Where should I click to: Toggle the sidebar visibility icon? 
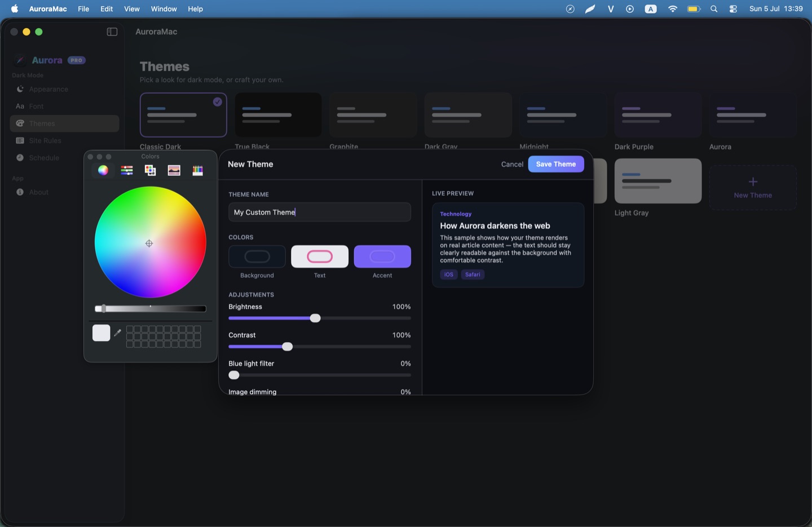click(112, 32)
